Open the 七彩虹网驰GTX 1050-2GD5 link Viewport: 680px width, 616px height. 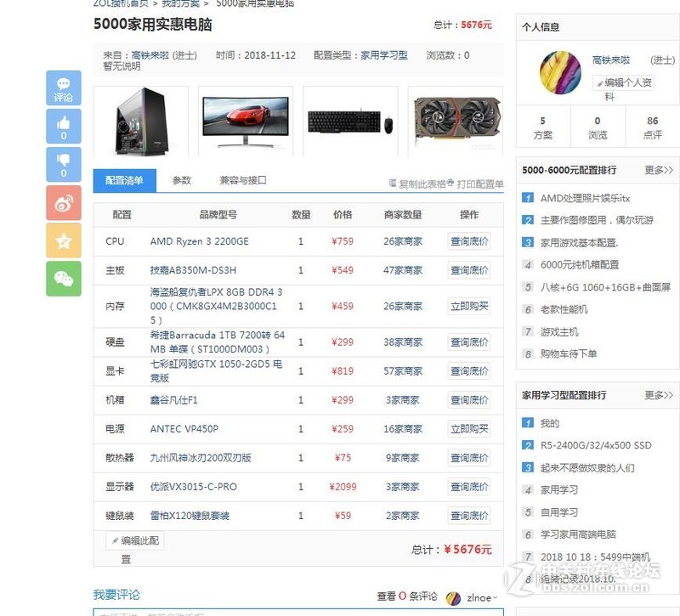coord(217,371)
